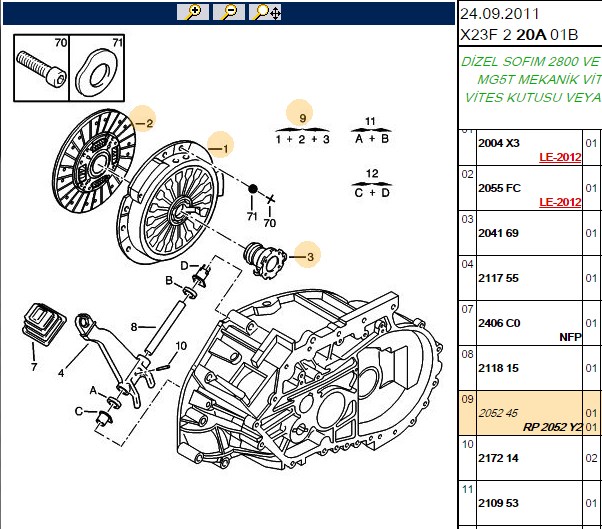
Task: Click the LE-2012 link under 2055 FC
Action: point(560,202)
